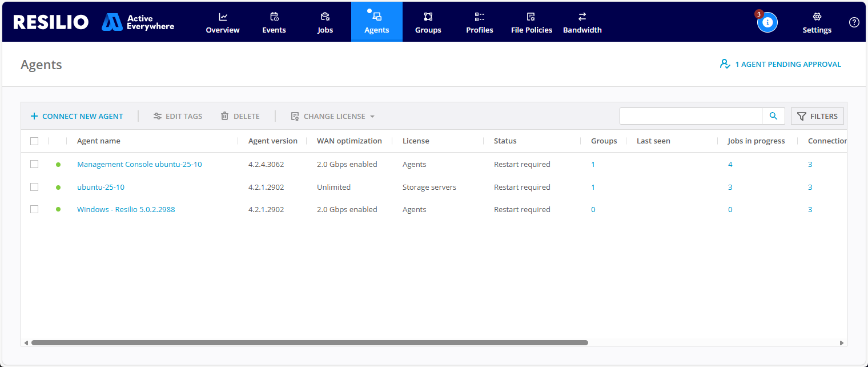Open the Overview chart icon
Viewport: 868px width, 367px height.
223,17
